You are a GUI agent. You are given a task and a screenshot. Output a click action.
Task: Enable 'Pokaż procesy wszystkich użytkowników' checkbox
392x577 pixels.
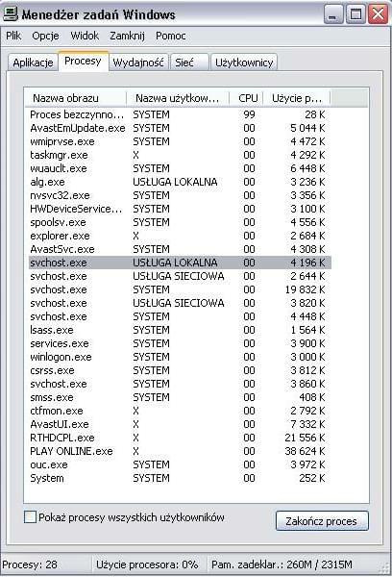pyautogui.click(x=30, y=517)
